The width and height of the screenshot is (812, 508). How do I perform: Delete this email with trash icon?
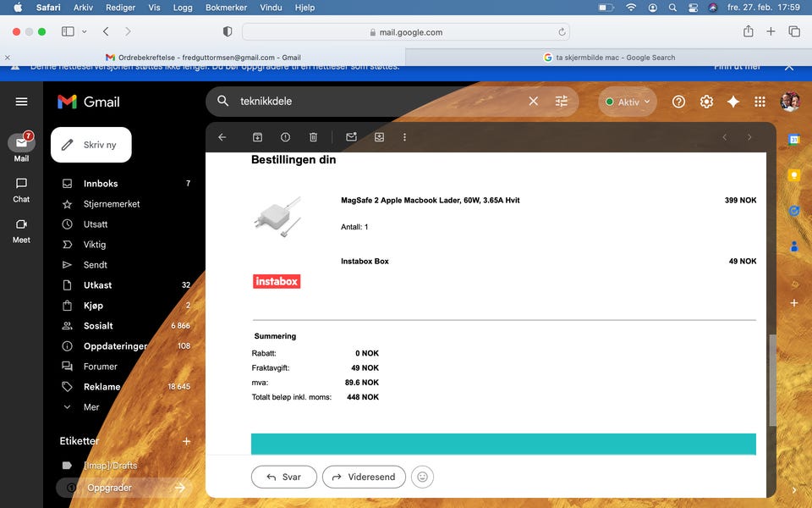point(313,137)
